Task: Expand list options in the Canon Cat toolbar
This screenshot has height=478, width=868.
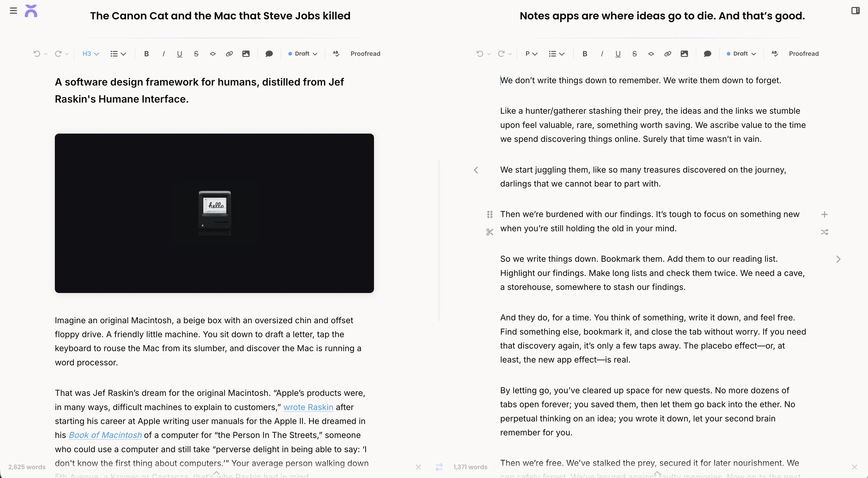Action: (x=118, y=54)
